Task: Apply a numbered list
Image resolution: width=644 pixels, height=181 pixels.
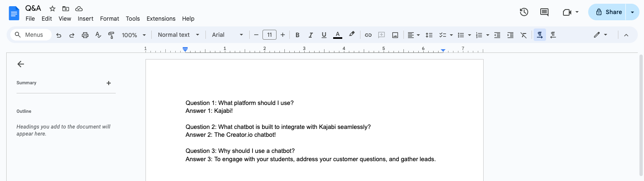Action: pos(479,35)
